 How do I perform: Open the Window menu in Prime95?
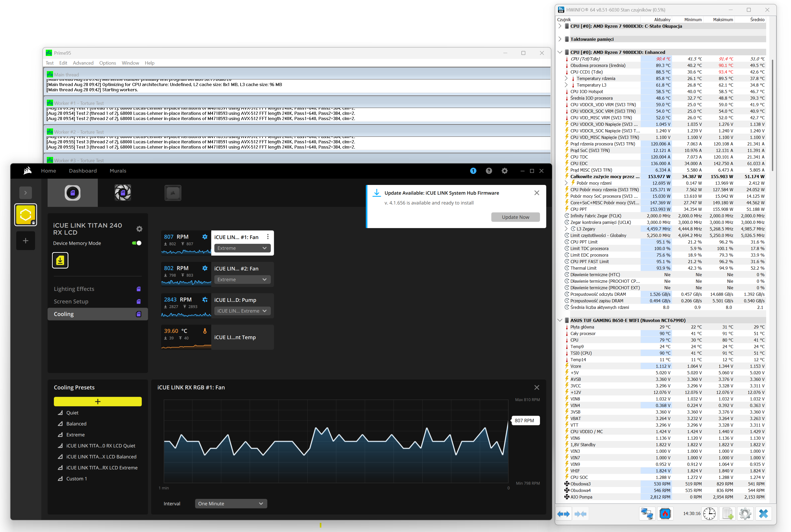[x=130, y=63]
